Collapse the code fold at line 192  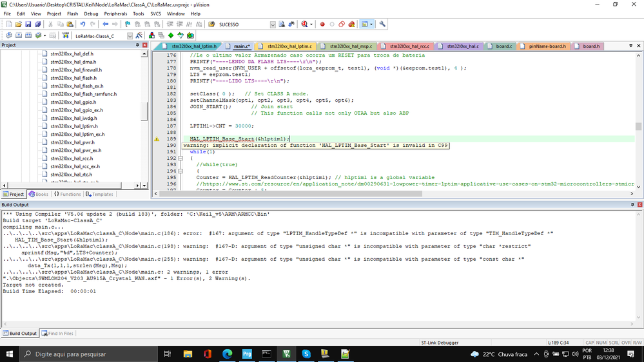coord(181,158)
